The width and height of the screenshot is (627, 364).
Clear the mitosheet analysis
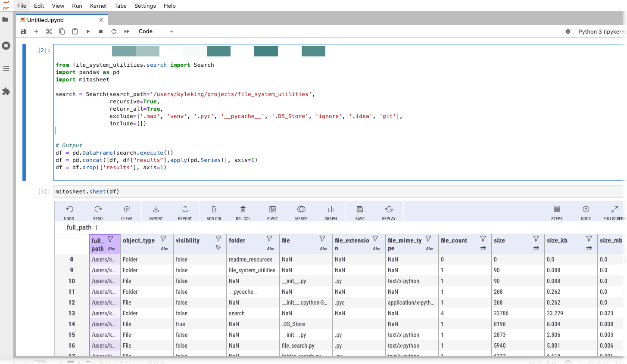pyautogui.click(x=127, y=213)
